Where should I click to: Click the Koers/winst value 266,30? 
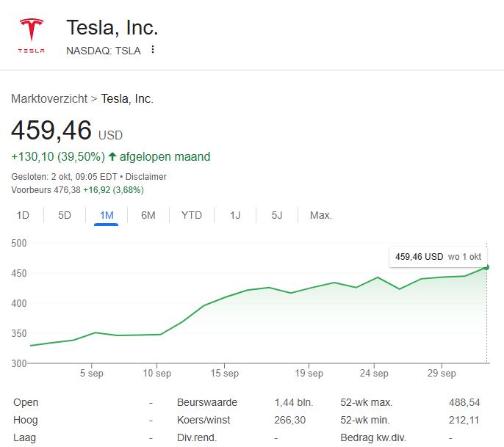(289, 420)
